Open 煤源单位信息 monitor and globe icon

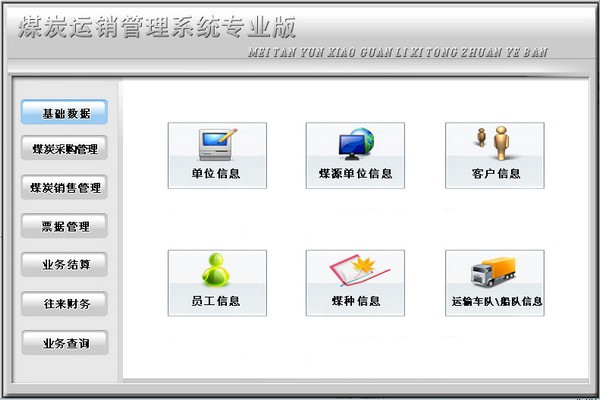coord(356,144)
